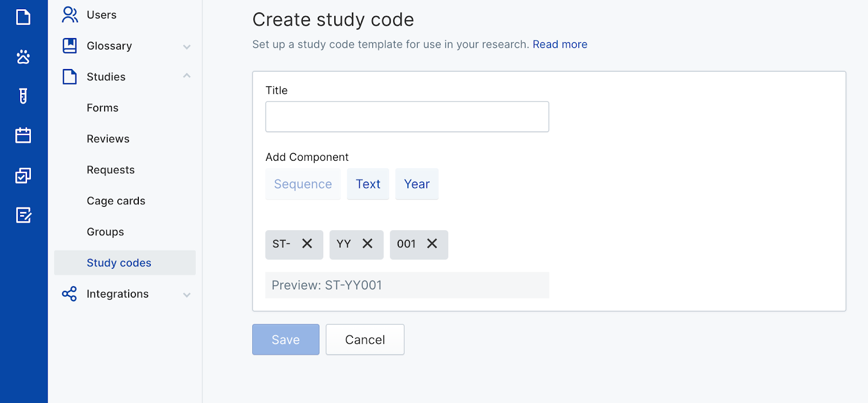Cancel creating the study code
This screenshot has height=403, width=868.
[365, 339]
